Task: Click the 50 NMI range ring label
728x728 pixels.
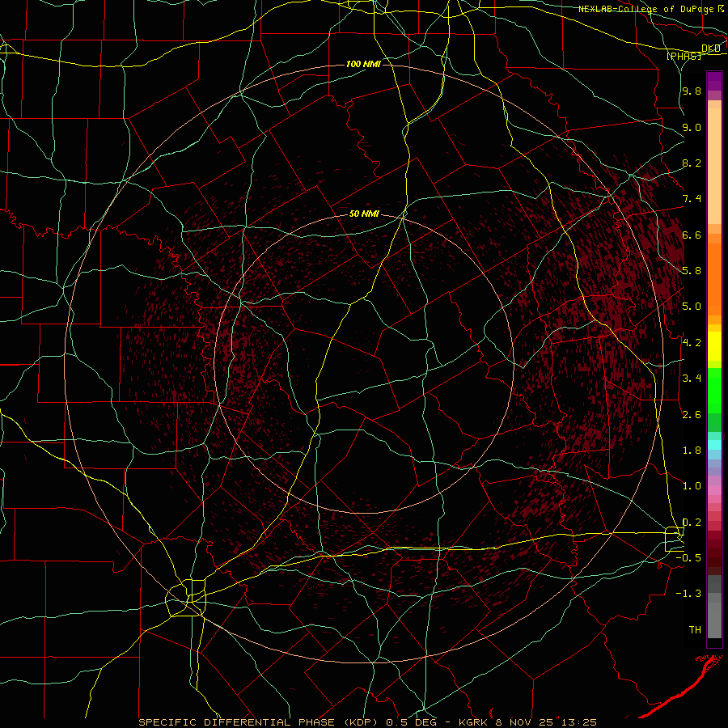Action: coord(365,214)
